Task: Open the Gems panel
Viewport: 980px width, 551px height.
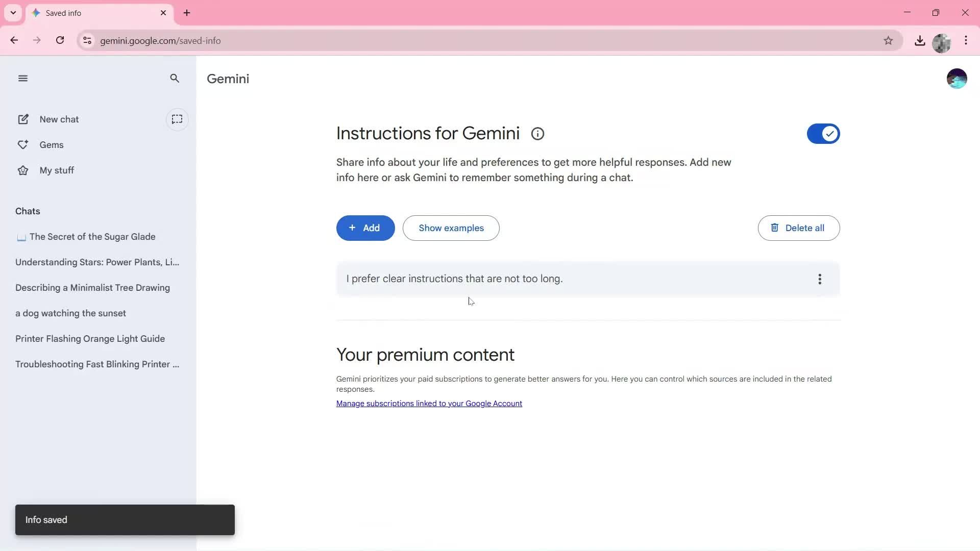Action: pyautogui.click(x=52, y=144)
